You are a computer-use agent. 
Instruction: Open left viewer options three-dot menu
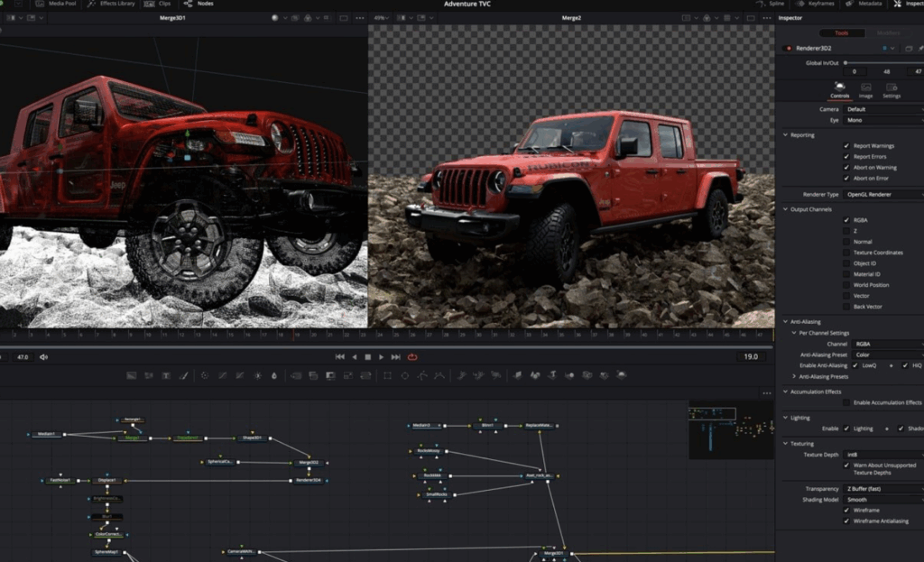[359, 18]
